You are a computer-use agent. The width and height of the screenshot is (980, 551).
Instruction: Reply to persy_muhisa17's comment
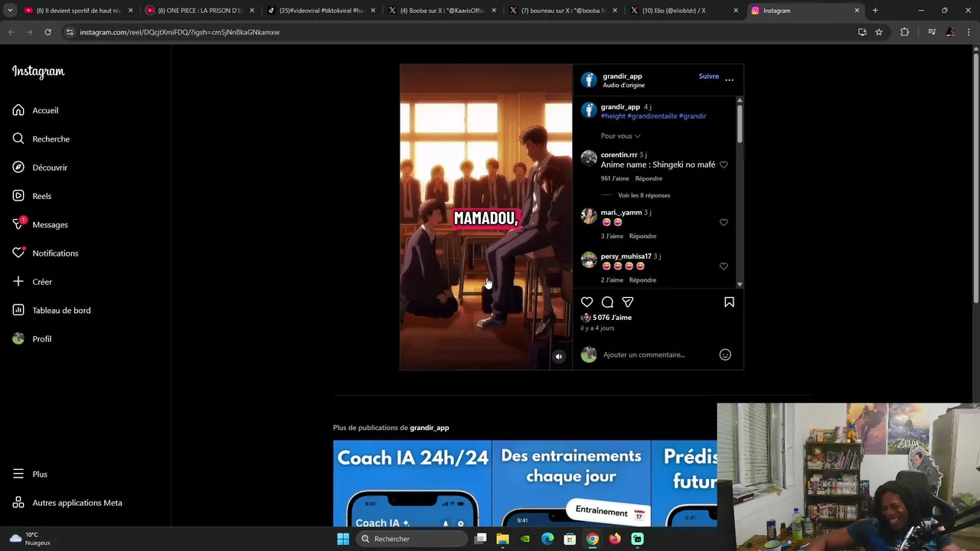pos(642,280)
